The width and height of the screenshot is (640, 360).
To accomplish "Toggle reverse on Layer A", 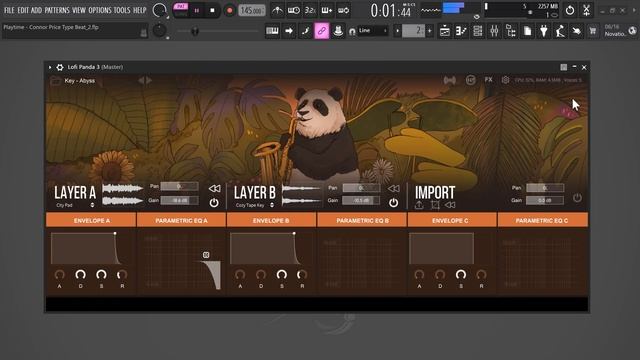I will click(214, 189).
